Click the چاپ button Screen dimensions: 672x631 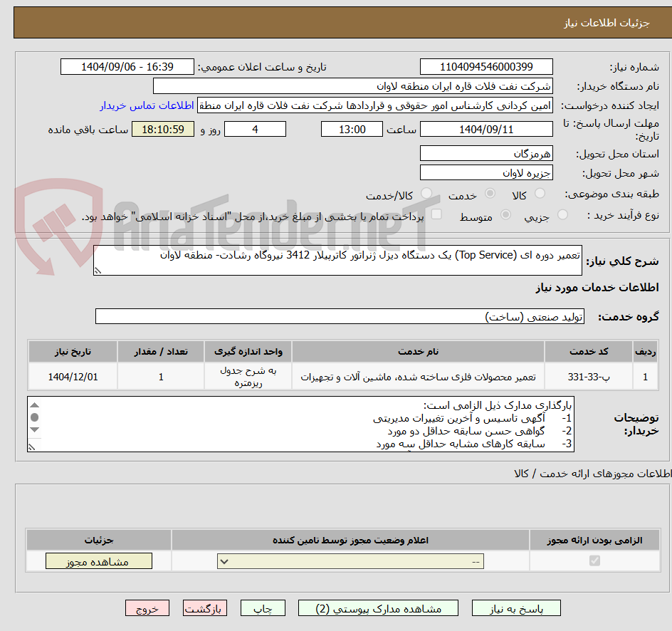[263, 608]
